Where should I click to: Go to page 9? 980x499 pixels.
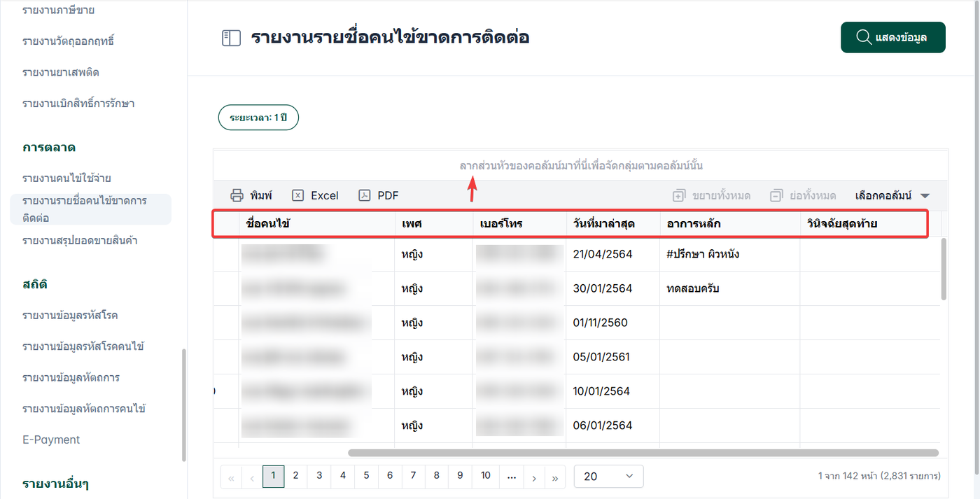tap(460, 477)
